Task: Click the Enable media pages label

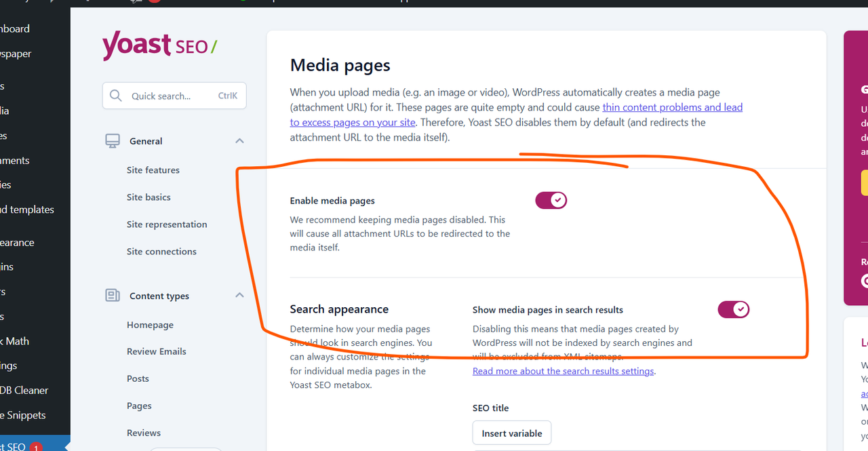Action: [332, 201]
